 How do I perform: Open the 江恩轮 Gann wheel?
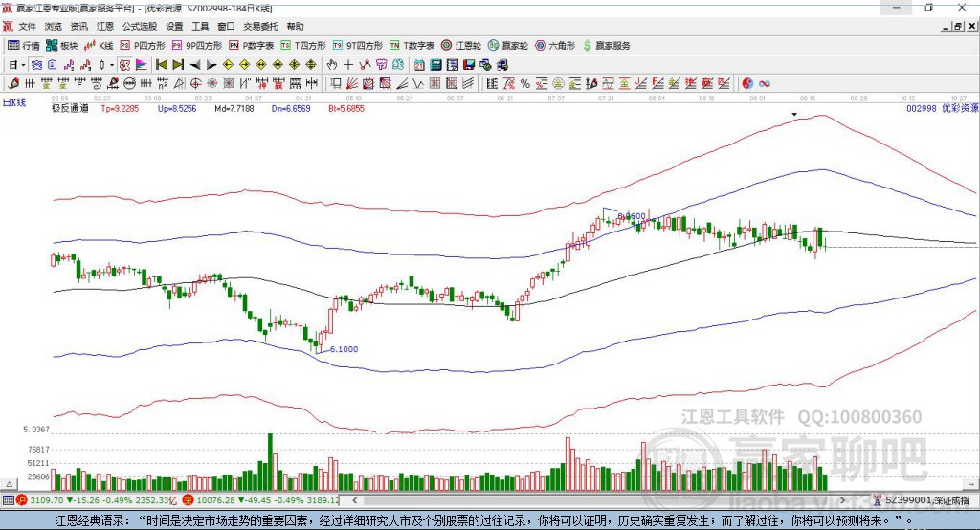tap(461, 46)
